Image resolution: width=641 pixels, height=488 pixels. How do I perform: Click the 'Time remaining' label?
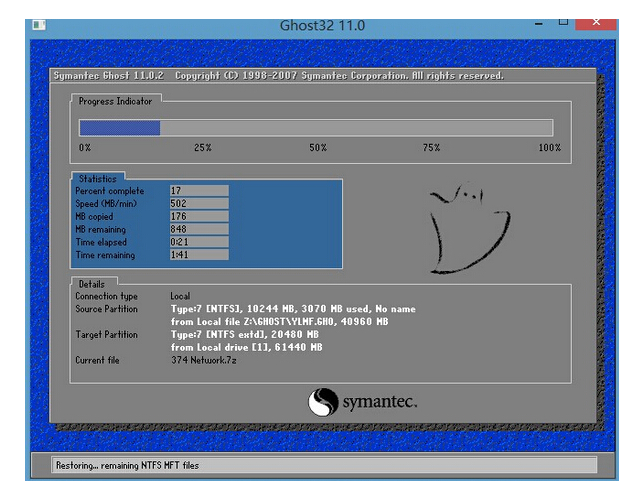pos(105,255)
